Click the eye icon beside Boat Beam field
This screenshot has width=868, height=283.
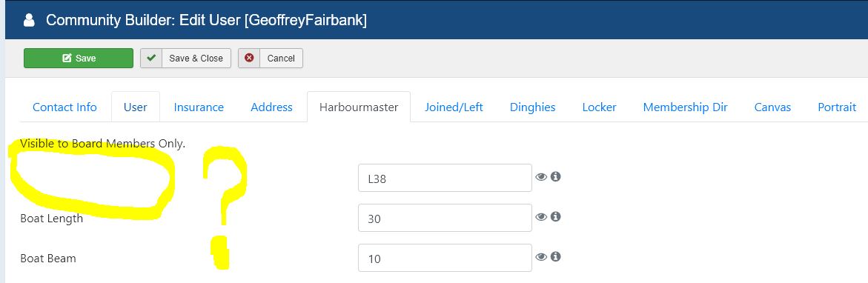click(x=541, y=256)
